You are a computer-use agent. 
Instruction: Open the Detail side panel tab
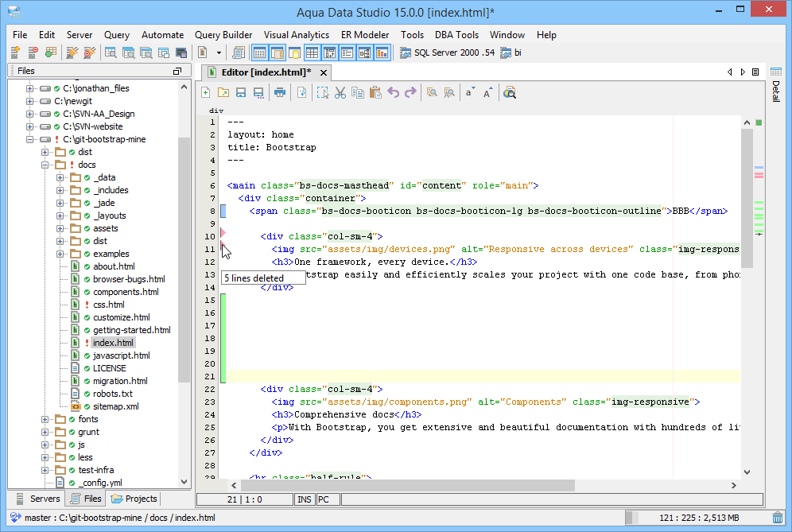point(776,85)
